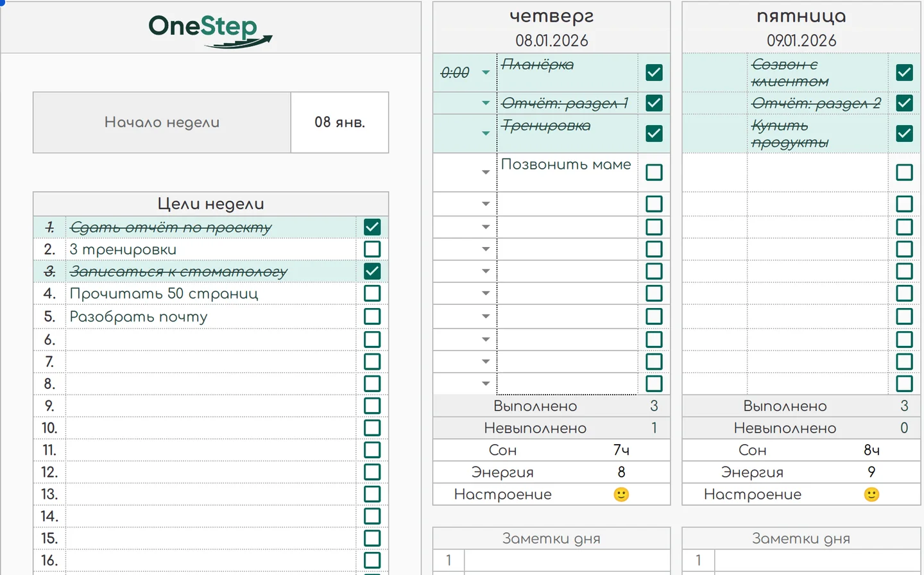
Task: Check 'Прочитать 50 страниц' goal box
Action: click(372, 293)
